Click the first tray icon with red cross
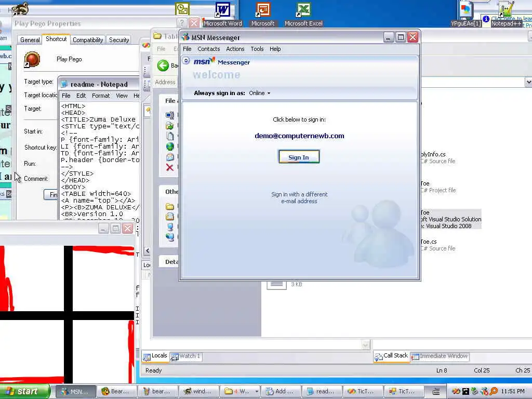 [x=456, y=391]
